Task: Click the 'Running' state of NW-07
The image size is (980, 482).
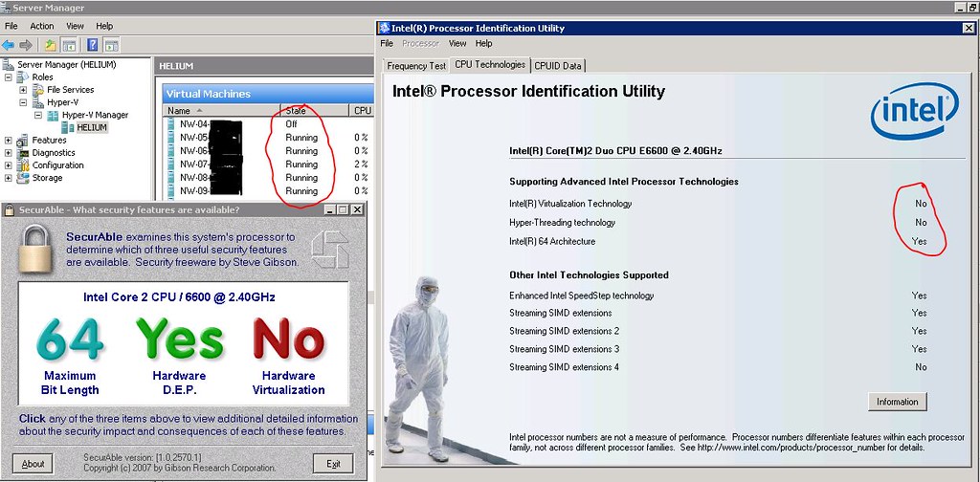Action: coord(301,164)
